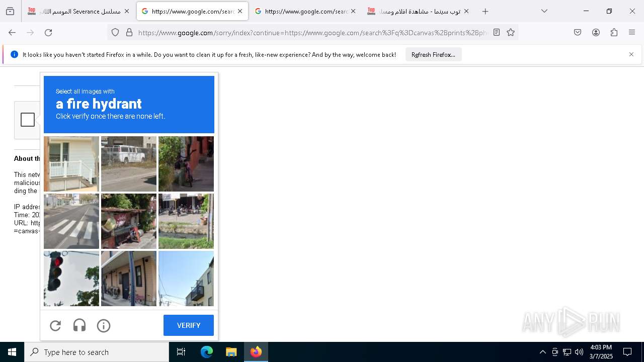644x362 pixels.
Task: Open Windows notification center
Action: [627, 352]
